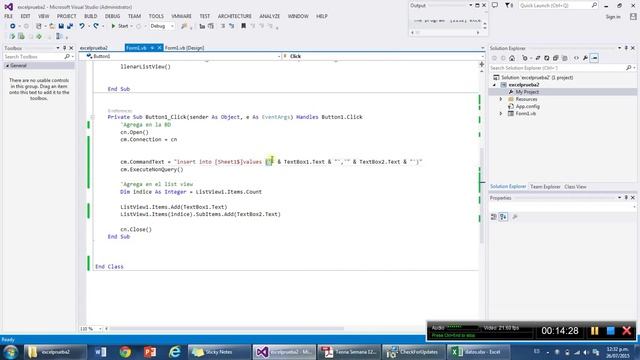
Task: Select App.config in Solution Explorer
Action: [527, 107]
